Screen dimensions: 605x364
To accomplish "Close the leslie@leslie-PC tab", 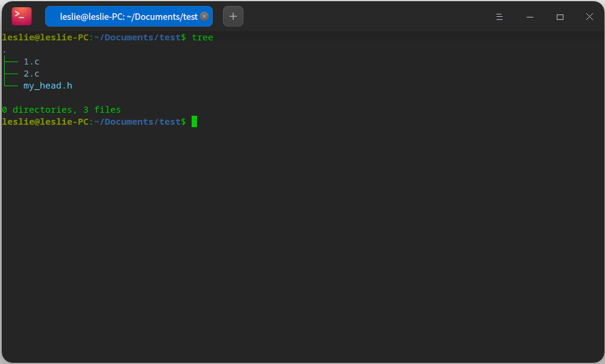I will [x=204, y=16].
